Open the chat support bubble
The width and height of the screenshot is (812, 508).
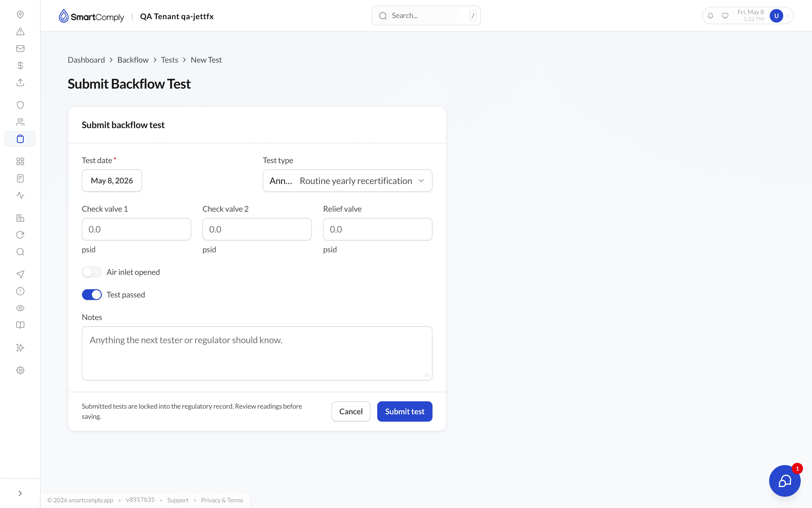(x=784, y=481)
